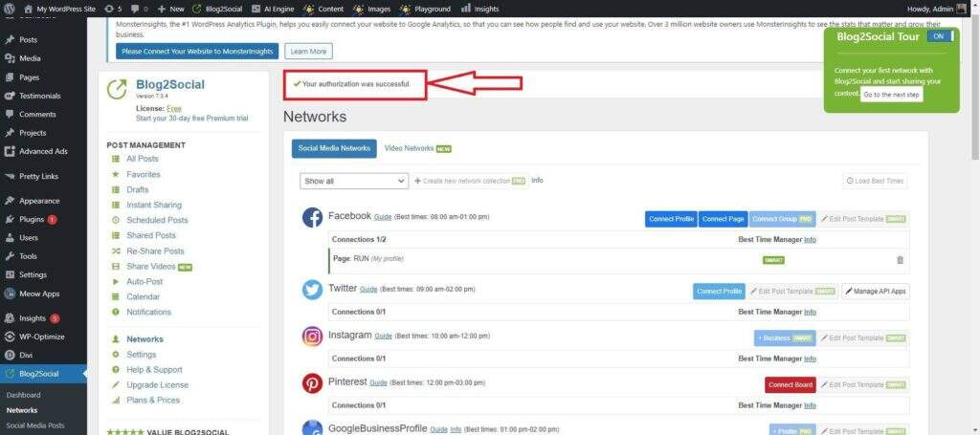Open Playground in the admin bar
The height and width of the screenshot is (435, 980).
(x=425, y=9)
